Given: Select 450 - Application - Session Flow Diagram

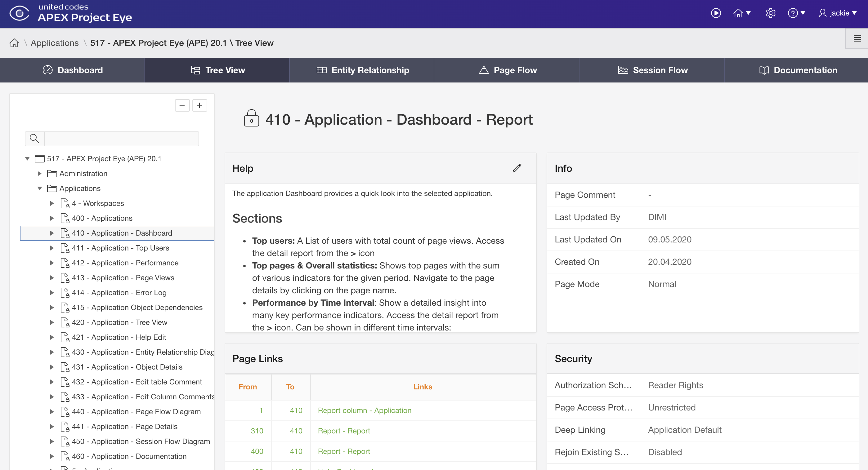Looking at the screenshot, I should (x=141, y=441).
